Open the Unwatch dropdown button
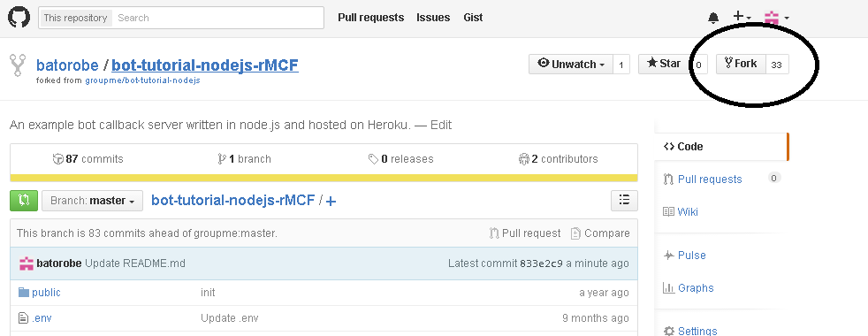Viewport: 868px width, 336px height. pyautogui.click(x=571, y=65)
